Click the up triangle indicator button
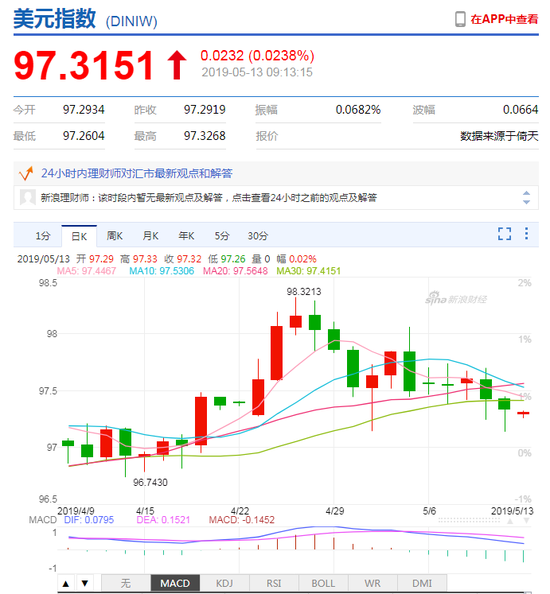Viewport: 550px width, 594px height. point(66,583)
